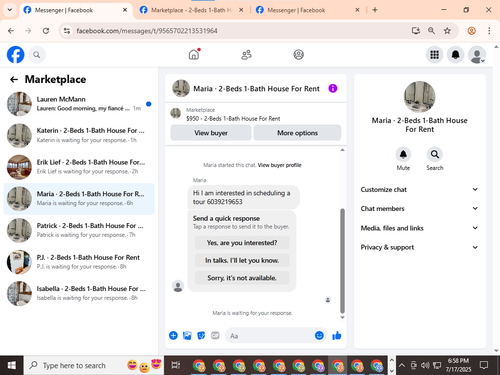Open the tab search dropdown arrow

coord(10,10)
